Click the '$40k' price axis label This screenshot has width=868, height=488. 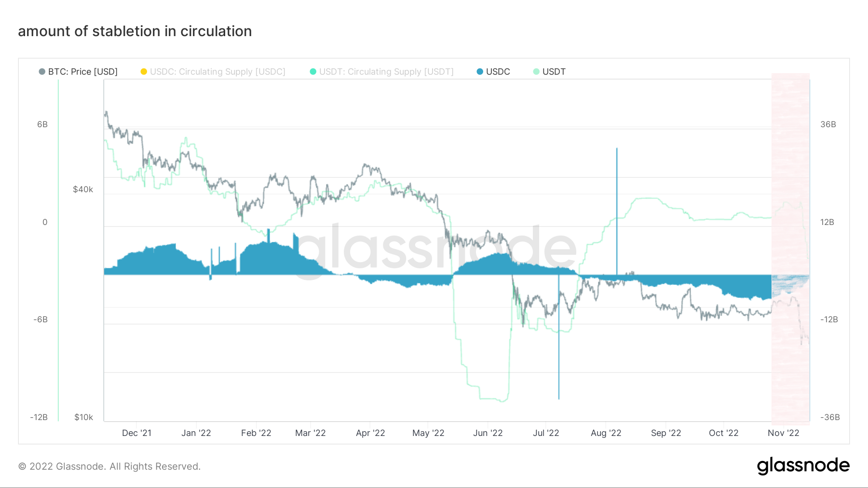point(83,189)
